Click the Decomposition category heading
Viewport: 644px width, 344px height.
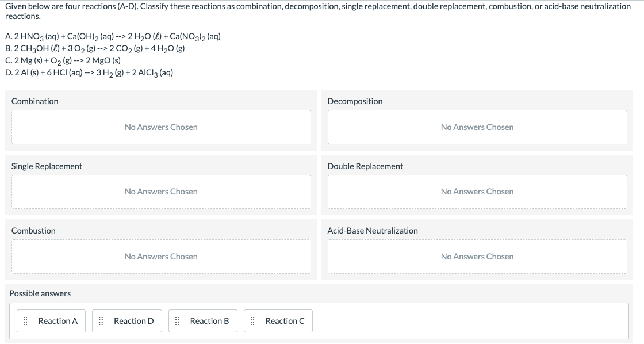pyautogui.click(x=355, y=101)
